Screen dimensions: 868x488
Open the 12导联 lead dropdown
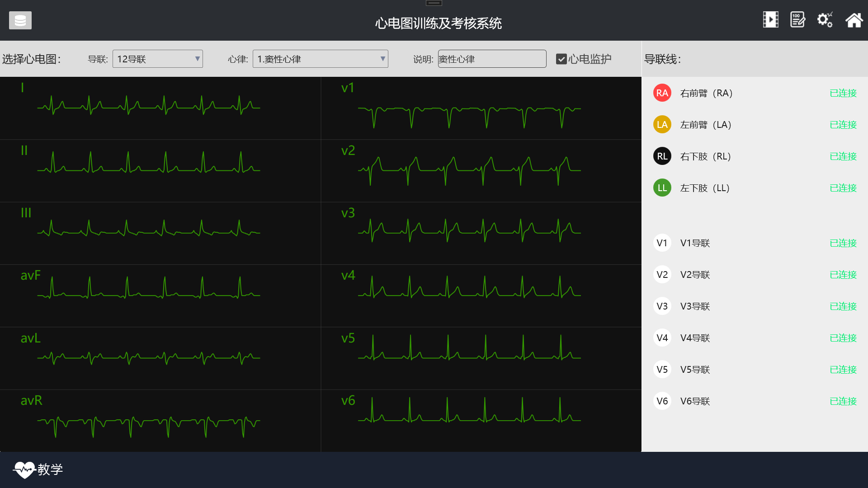pos(157,59)
